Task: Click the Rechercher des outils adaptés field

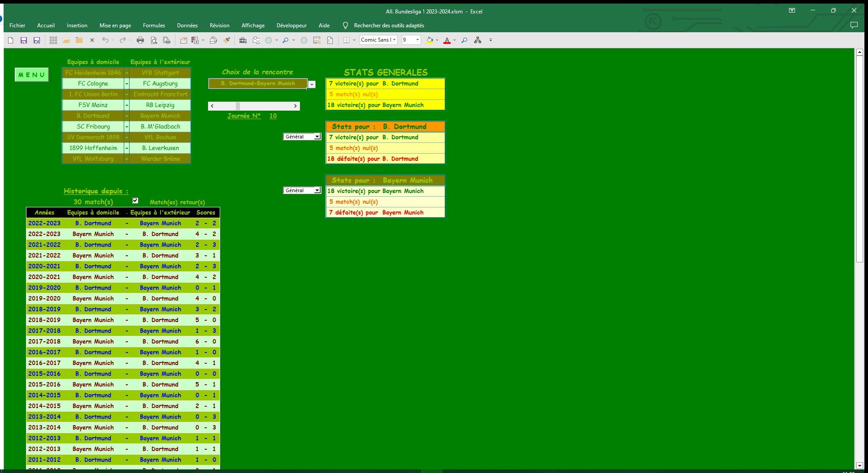Action: pyautogui.click(x=389, y=26)
